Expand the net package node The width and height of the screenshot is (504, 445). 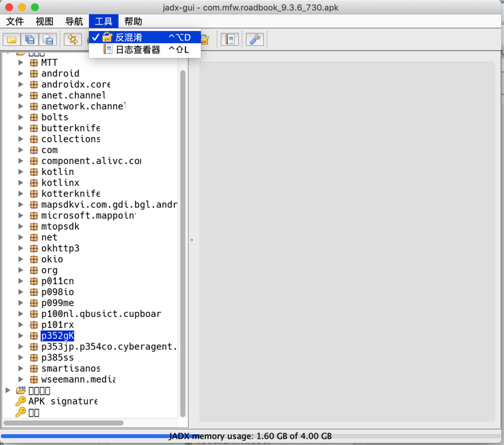click(21, 237)
